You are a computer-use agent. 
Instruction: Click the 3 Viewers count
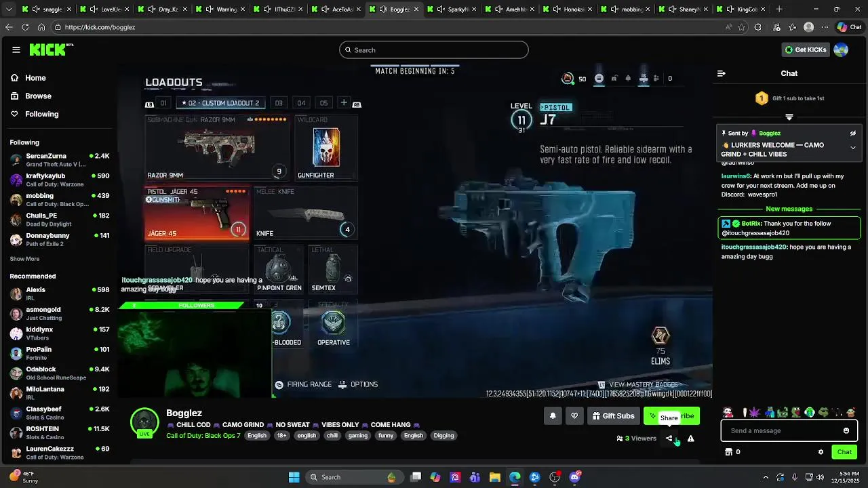pyautogui.click(x=636, y=439)
